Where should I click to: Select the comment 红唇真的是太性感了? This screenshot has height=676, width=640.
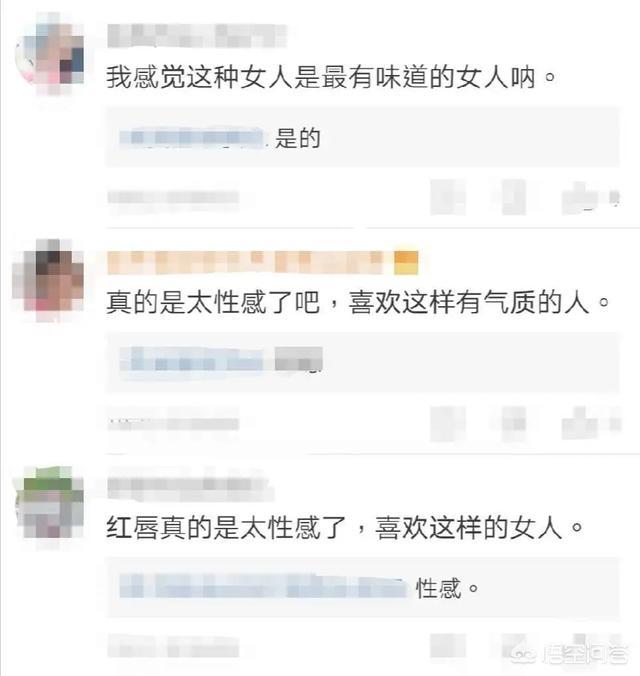345,527
